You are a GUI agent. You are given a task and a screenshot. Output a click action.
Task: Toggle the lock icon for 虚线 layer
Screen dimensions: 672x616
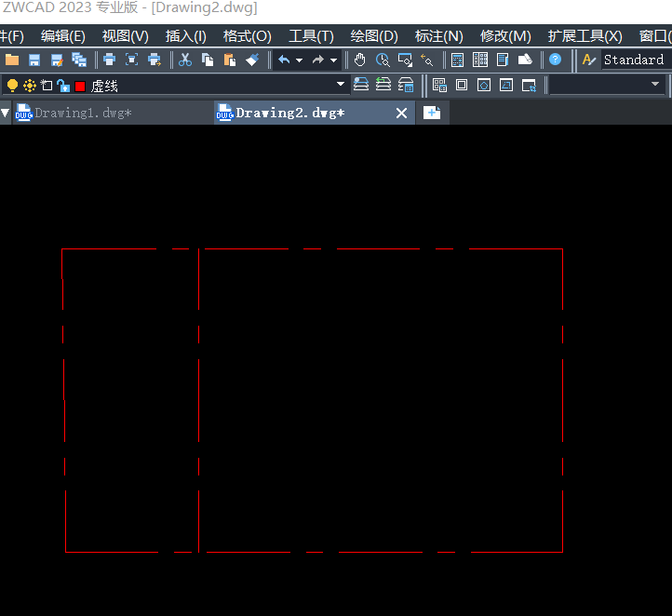pyautogui.click(x=63, y=86)
